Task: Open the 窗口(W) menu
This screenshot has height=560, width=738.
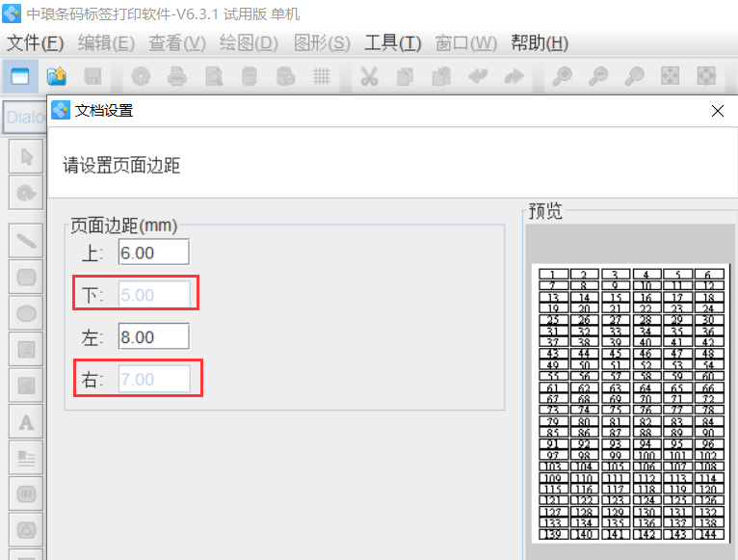Action: click(x=466, y=43)
